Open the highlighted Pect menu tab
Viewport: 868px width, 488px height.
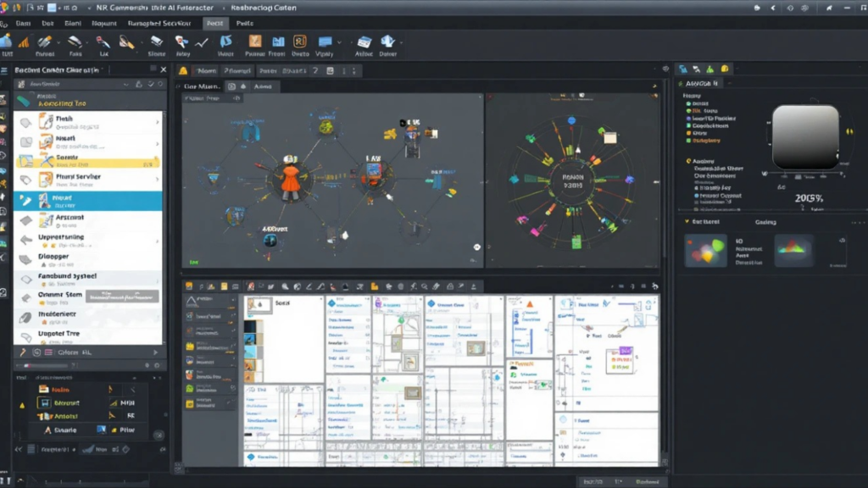tap(214, 23)
